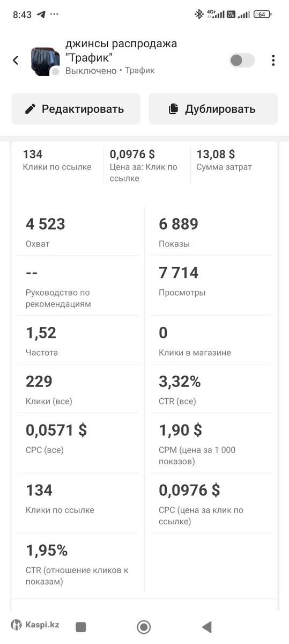
Task: Tap the Частота 1,52 metric
Action: pyautogui.click(x=78, y=341)
